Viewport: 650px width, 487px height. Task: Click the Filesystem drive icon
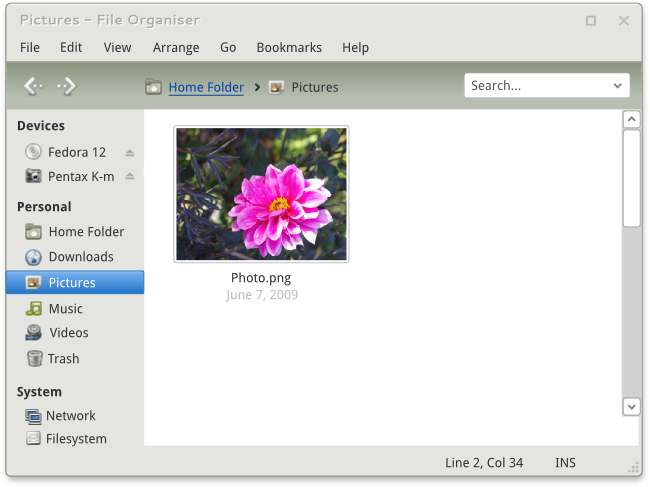point(33,438)
